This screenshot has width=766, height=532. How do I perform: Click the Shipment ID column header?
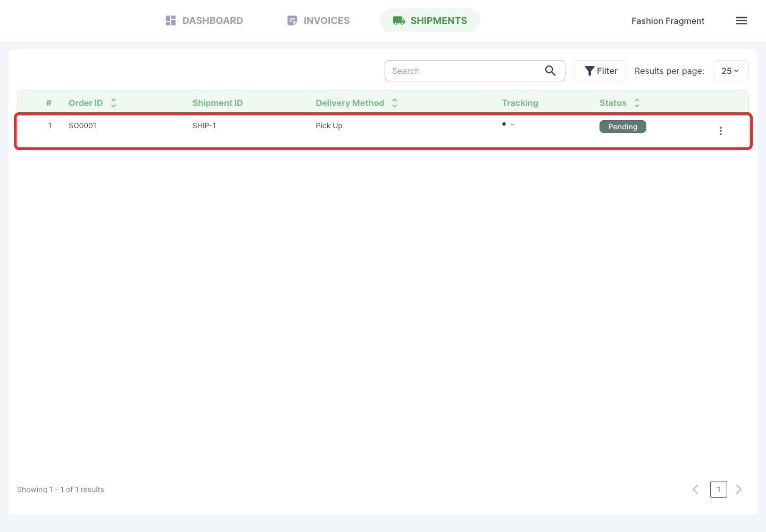[218, 103]
